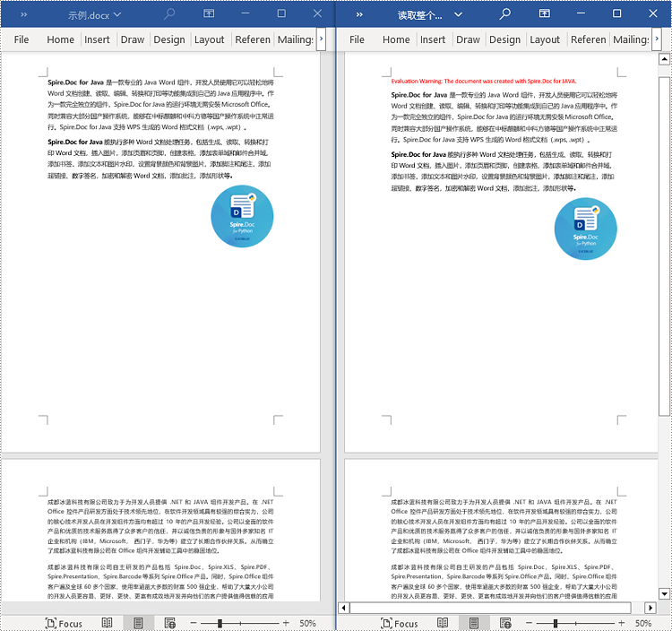Select Layout tab in right window

545,39
